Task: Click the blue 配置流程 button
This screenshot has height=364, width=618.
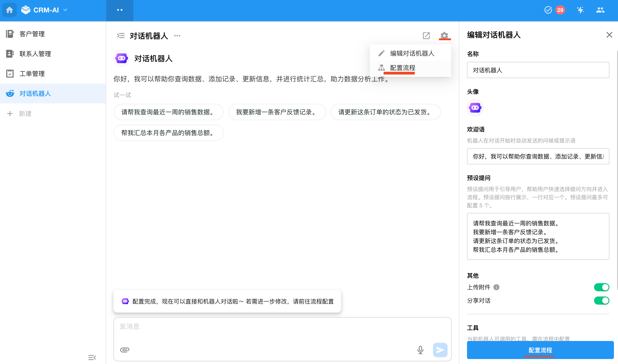Action: click(540, 350)
